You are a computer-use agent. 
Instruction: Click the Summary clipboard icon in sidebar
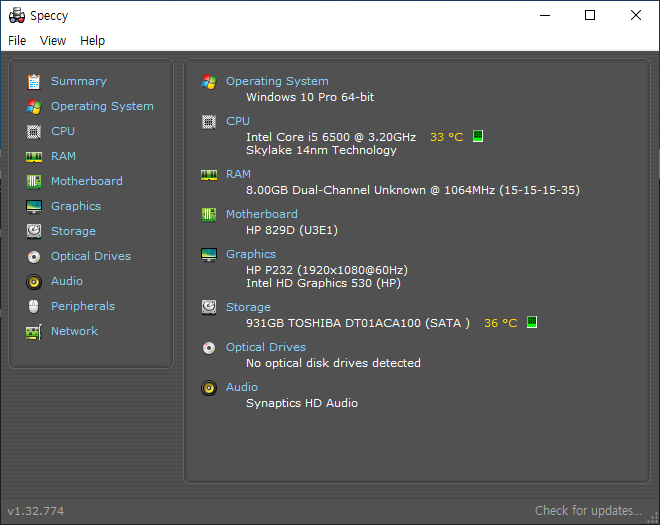[34, 81]
